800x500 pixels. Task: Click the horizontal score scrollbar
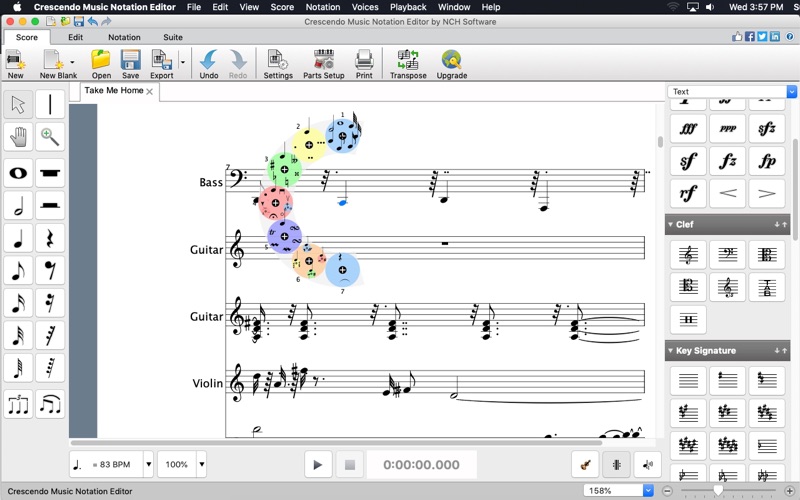(337, 443)
